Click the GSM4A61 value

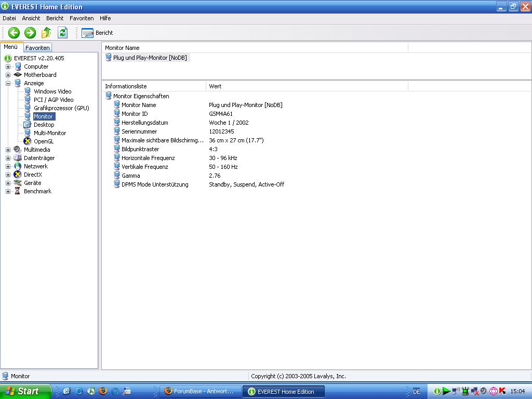221,114
